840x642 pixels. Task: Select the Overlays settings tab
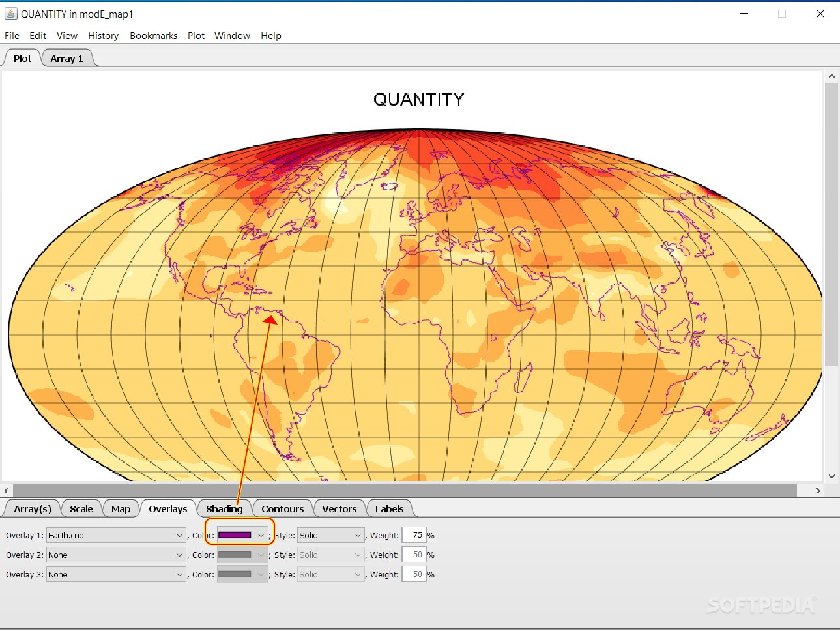click(168, 508)
